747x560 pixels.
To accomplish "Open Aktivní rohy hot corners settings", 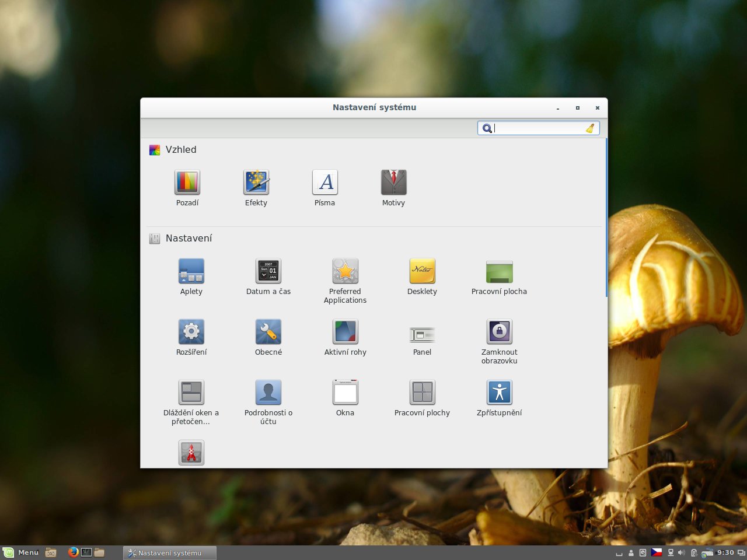I will [345, 332].
